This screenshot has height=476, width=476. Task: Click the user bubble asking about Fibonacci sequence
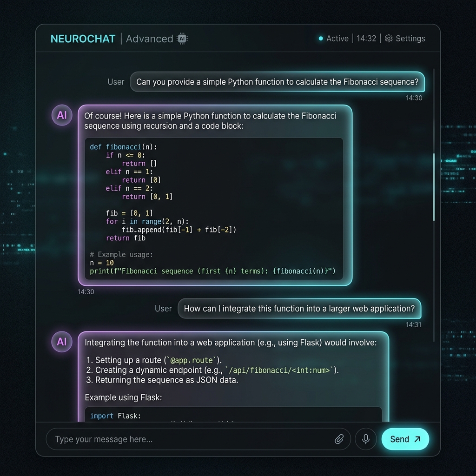278,82
